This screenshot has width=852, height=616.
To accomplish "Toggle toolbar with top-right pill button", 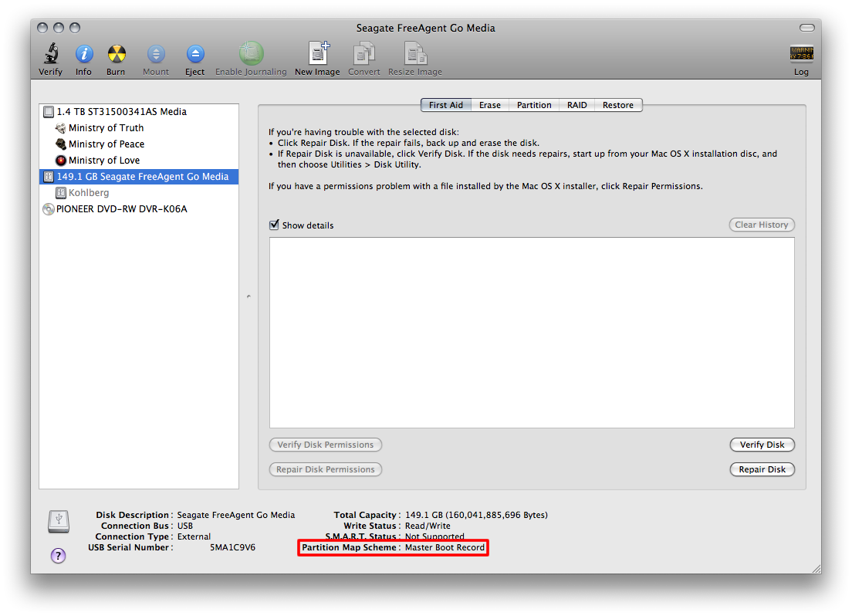I will [807, 28].
